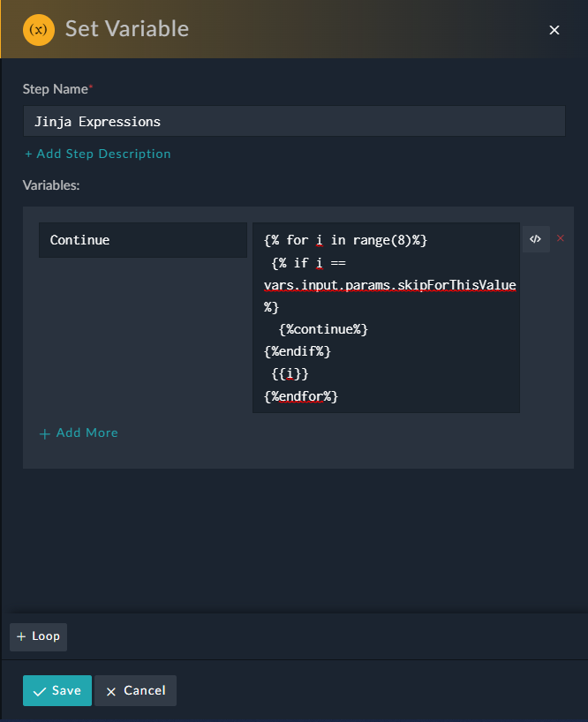Cancel editing the step
The height and width of the screenshot is (722, 588).
pyautogui.click(x=136, y=691)
